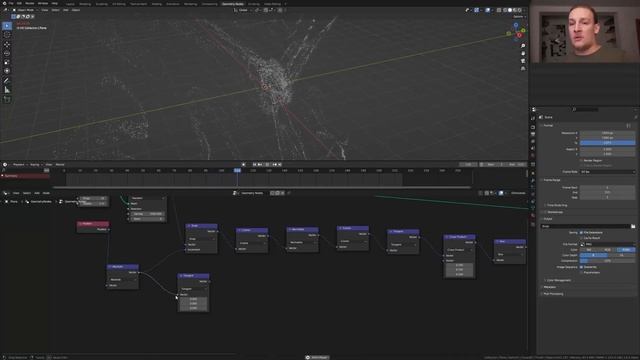Open node editor Add menu
This screenshot has height=360, width=640.
[37, 193]
